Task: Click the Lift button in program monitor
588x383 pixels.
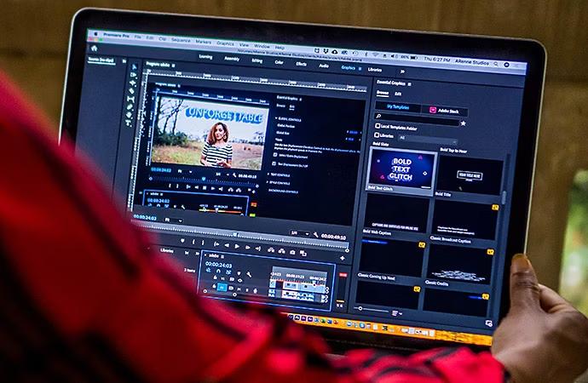Action: [271, 249]
